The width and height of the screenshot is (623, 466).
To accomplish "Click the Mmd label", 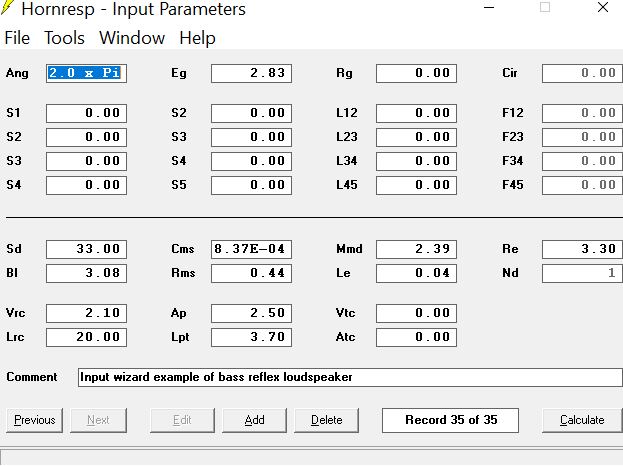I will point(349,249).
